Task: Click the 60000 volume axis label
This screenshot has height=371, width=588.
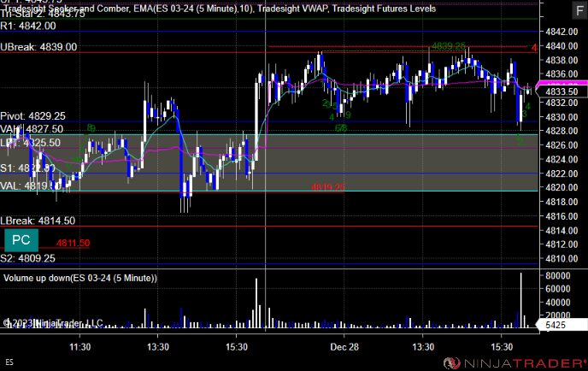Action: 557,289
